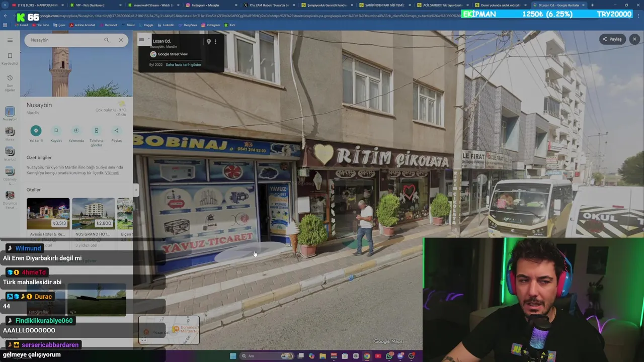Open the Vikipedi link in summary
Viewport: 644px width, 362px height.
[x=112, y=172]
